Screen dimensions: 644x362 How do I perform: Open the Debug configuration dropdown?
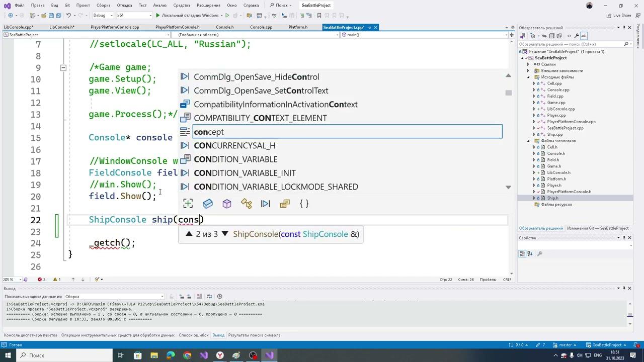(x=102, y=16)
